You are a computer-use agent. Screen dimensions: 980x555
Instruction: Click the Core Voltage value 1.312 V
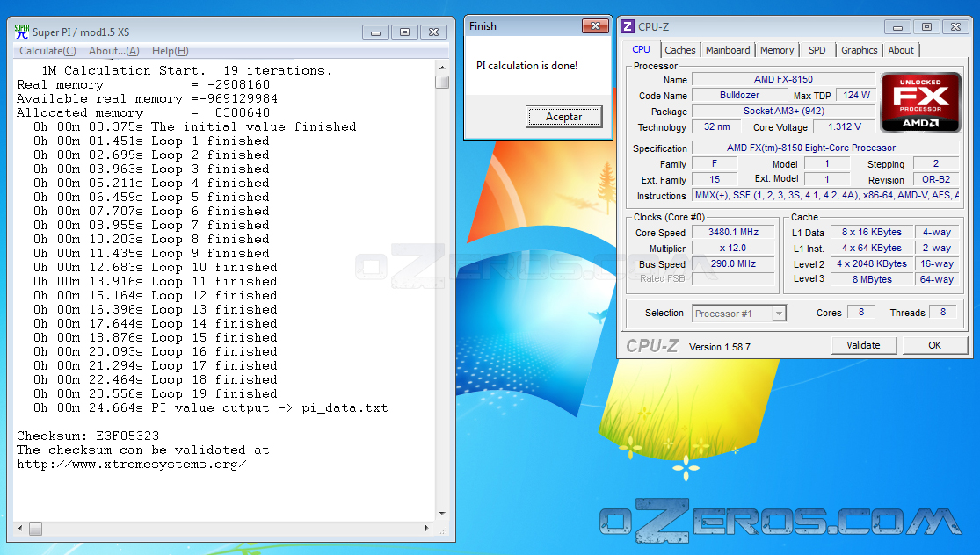(x=845, y=126)
